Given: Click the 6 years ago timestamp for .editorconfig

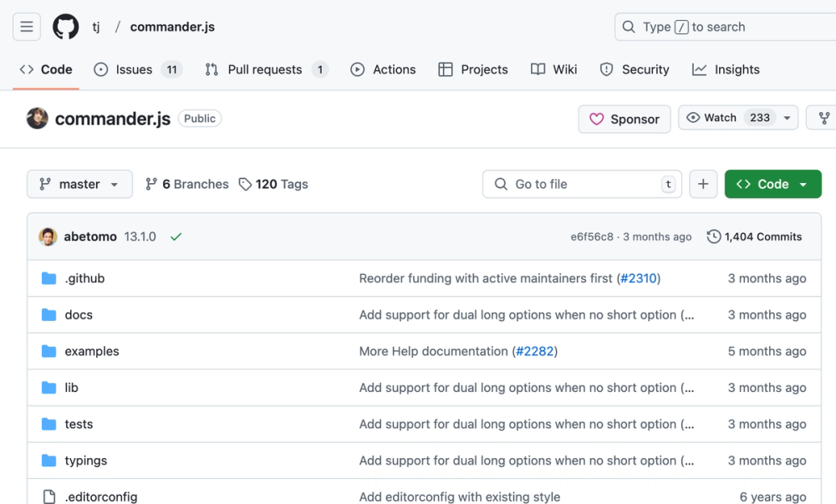Looking at the screenshot, I should coord(773,496).
